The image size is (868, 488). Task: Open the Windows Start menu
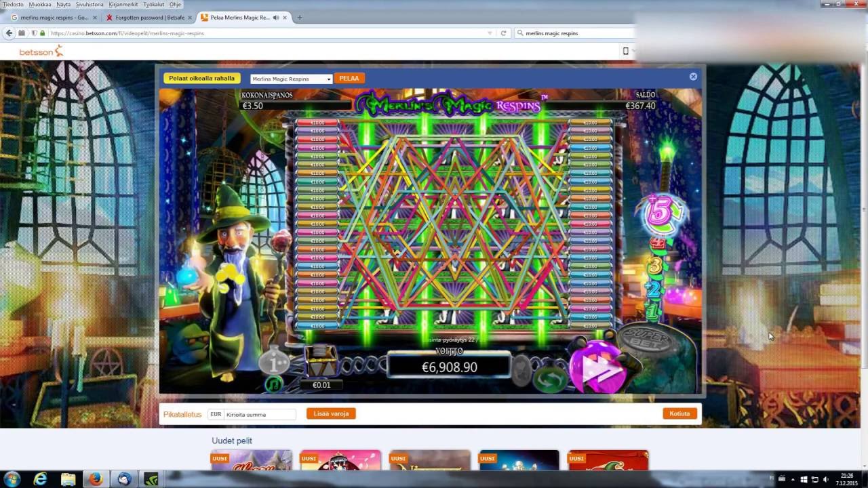(13, 479)
